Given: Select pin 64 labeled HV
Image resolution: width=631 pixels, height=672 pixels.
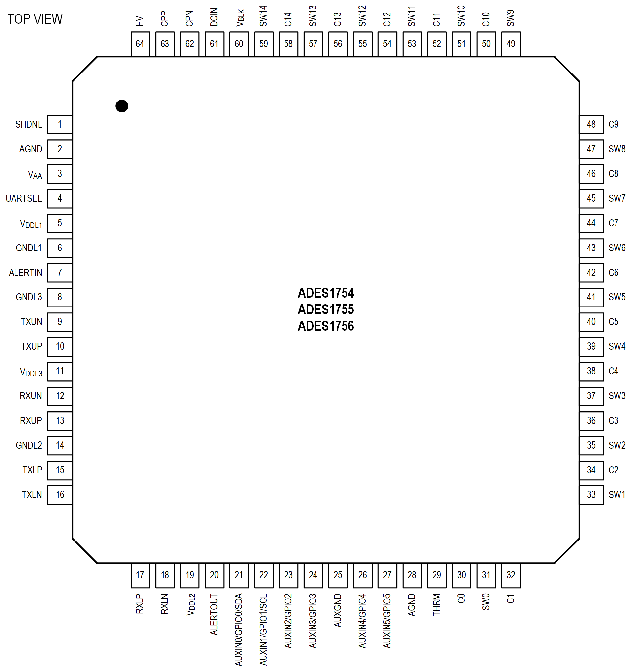Looking at the screenshot, I should tap(140, 44).
